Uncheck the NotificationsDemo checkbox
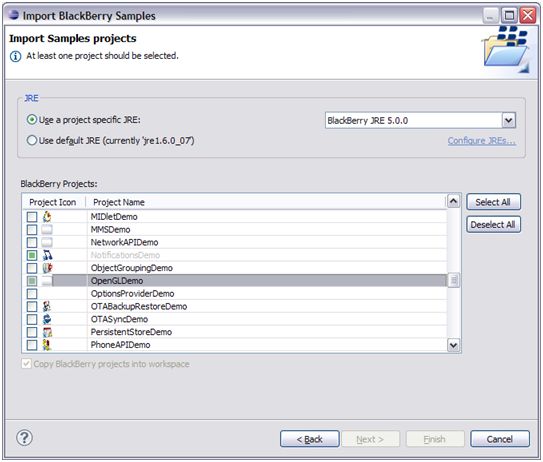This screenshot has width=543, height=462. (x=32, y=256)
